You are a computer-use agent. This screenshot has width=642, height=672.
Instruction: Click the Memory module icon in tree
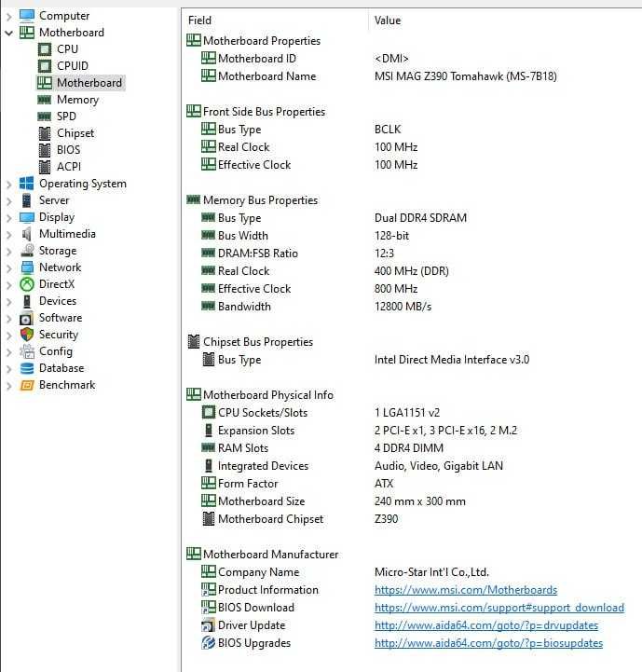(44, 100)
